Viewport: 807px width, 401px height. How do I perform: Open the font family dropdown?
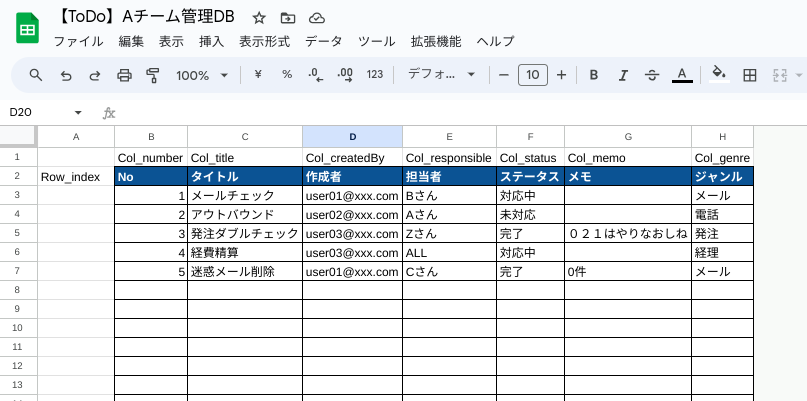pos(442,75)
